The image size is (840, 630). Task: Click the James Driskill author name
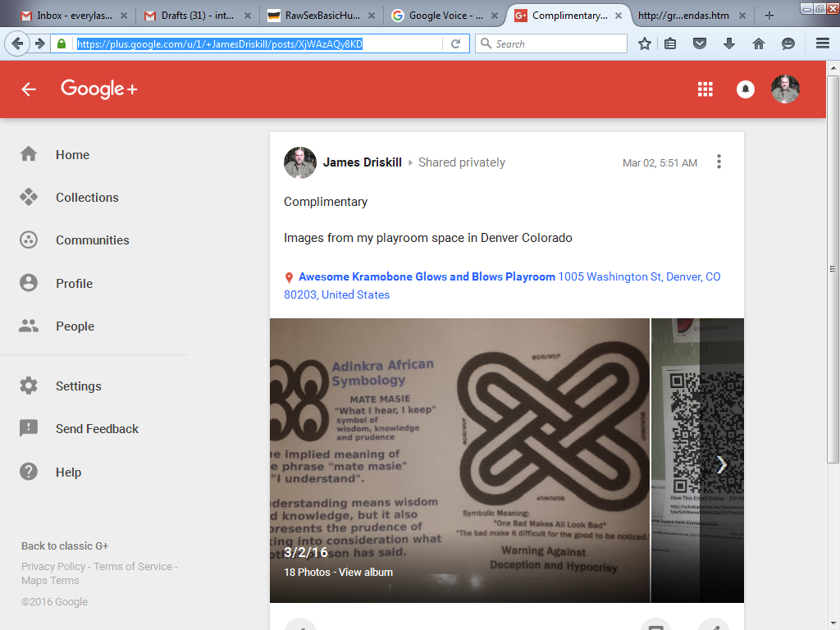pyautogui.click(x=362, y=162)
